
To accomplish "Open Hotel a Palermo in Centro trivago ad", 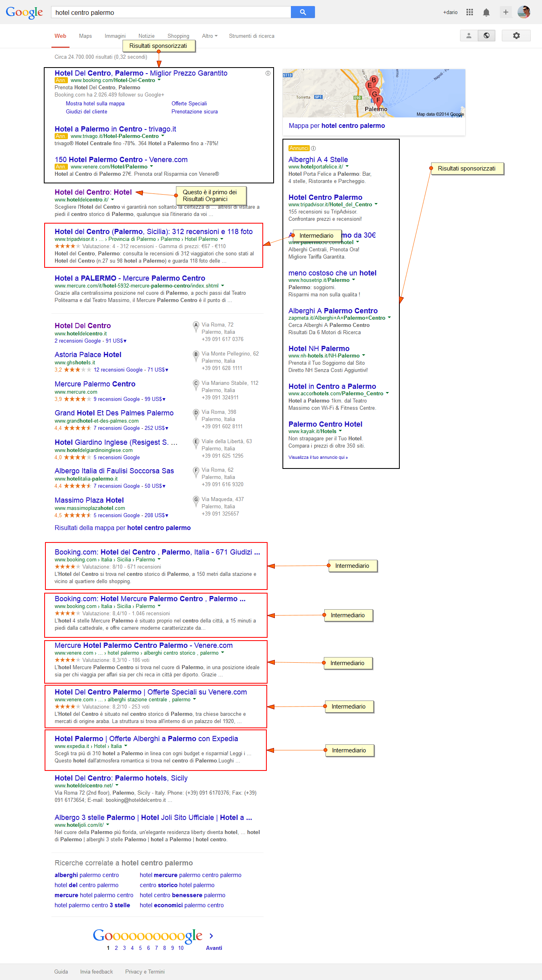I will tap(115, 129).
